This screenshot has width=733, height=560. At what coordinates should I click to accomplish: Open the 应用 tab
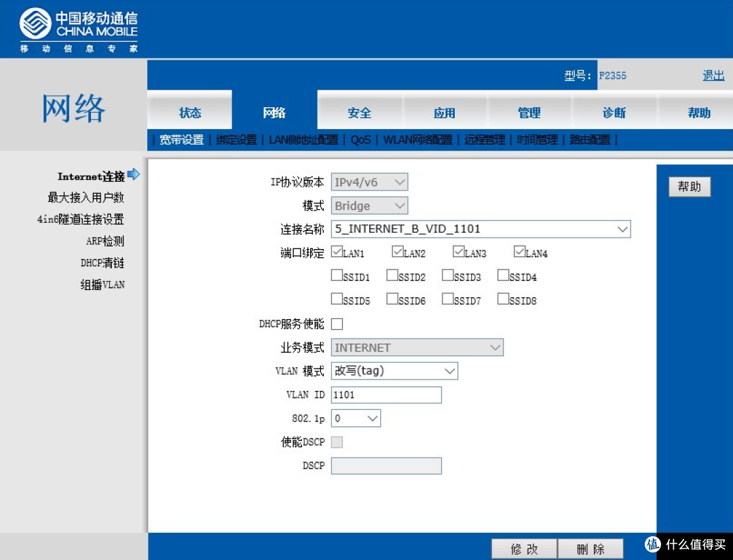click(x=444, y=112)
